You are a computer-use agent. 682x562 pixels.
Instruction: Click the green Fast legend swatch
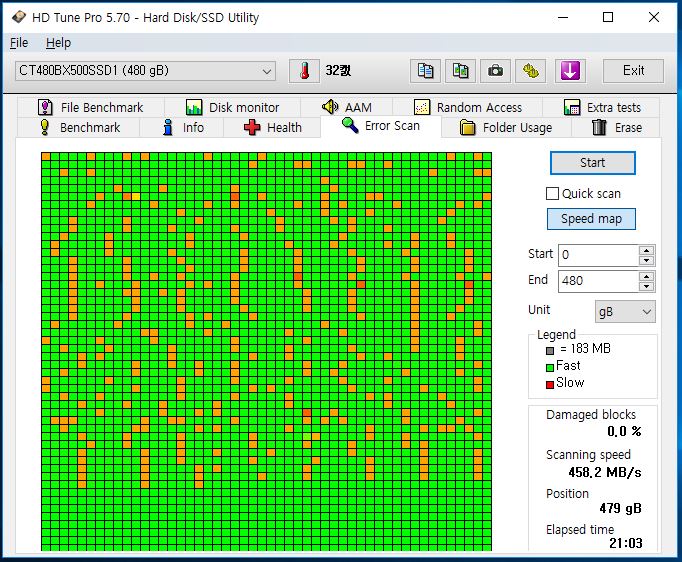(550, 367)
